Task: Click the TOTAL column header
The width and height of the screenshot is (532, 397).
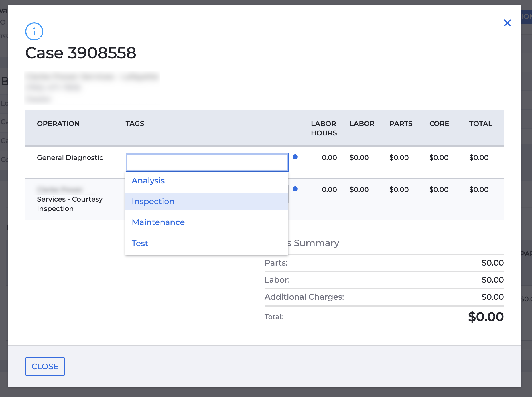Action: [480, 123]
